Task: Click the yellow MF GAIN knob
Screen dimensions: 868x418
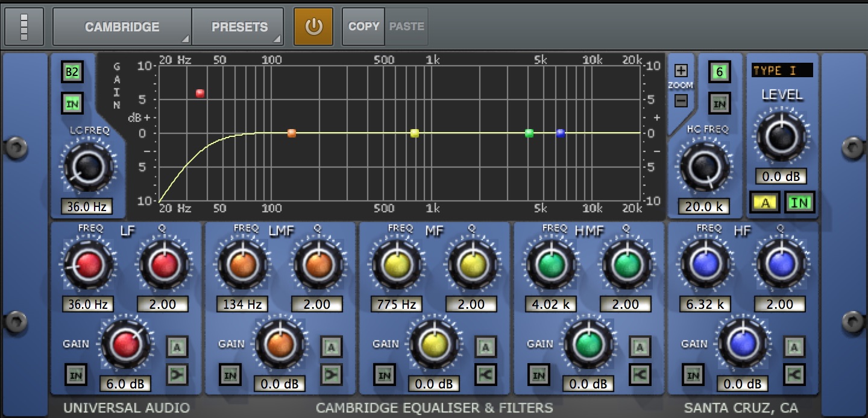Action: click(x=434, y=343)
